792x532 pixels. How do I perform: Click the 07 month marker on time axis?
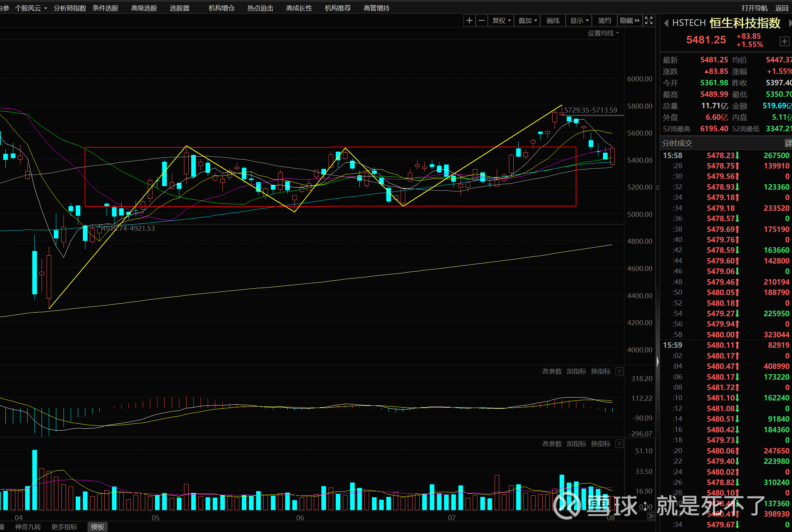click(x=452, y=518)
